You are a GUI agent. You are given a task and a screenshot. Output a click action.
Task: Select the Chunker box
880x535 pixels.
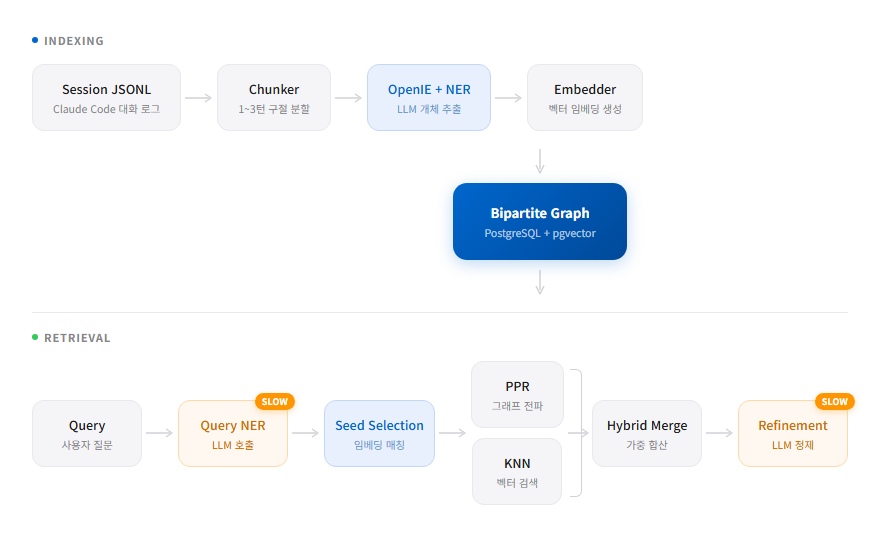274,97
